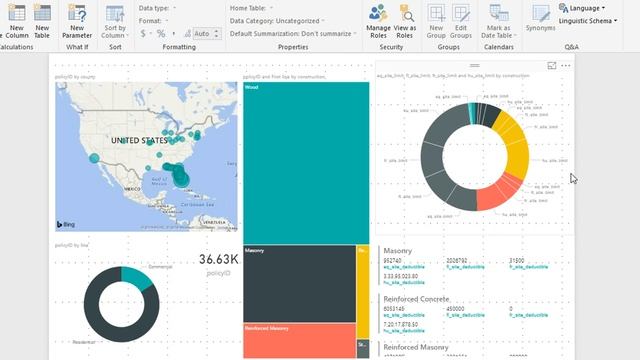Apply currency format with the dollar button

143,33
